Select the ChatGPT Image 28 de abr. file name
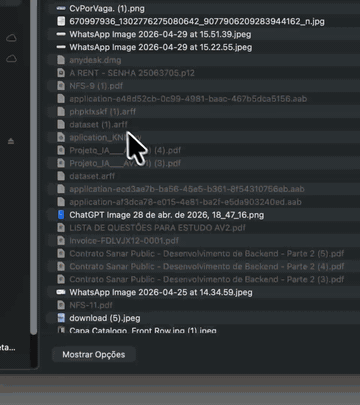The height and width of the screenshot is (405, 360). tap(167, 215)
